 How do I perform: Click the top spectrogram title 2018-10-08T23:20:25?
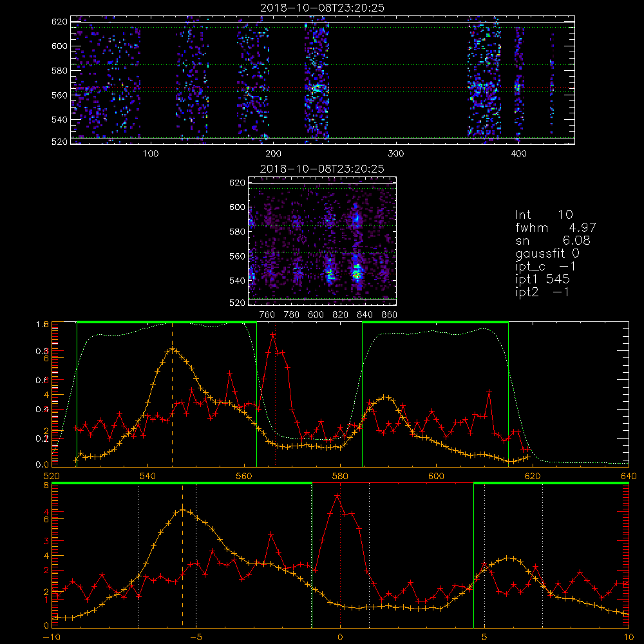(322, 8)
